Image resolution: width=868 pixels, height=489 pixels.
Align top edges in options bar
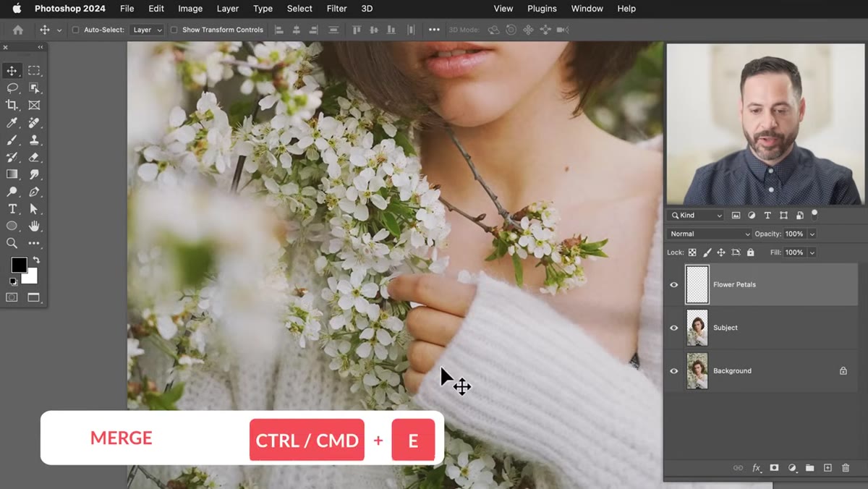(357, 30)
